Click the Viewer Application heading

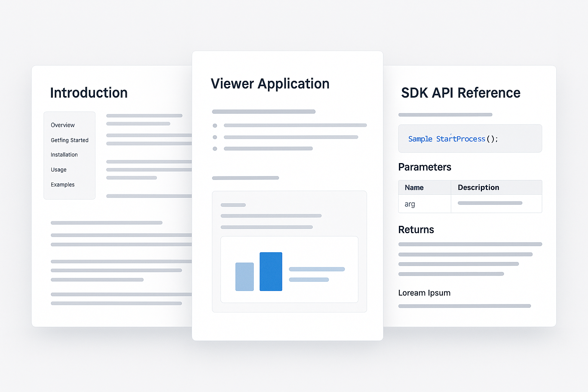pos(270,84)
